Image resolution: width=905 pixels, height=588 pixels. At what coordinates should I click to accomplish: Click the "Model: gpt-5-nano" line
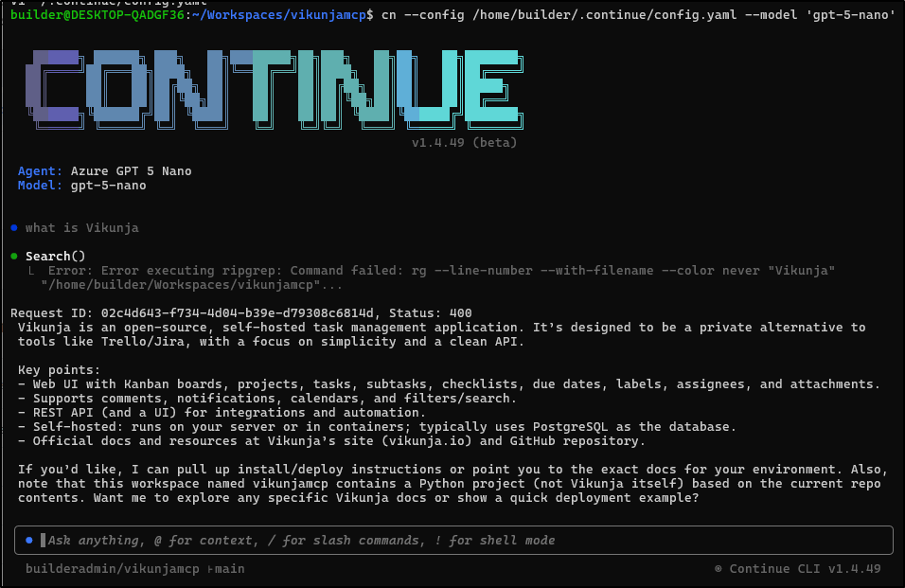tap(82, 186)
